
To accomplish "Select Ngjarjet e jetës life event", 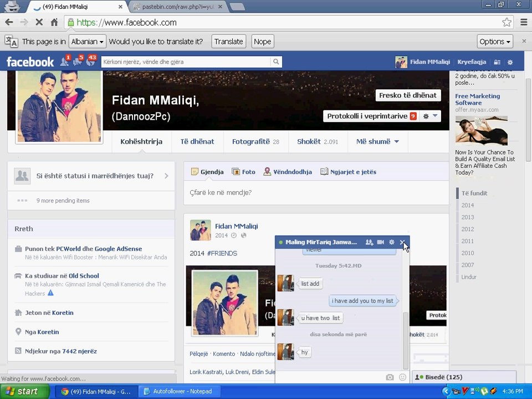I will pos(349,172).
